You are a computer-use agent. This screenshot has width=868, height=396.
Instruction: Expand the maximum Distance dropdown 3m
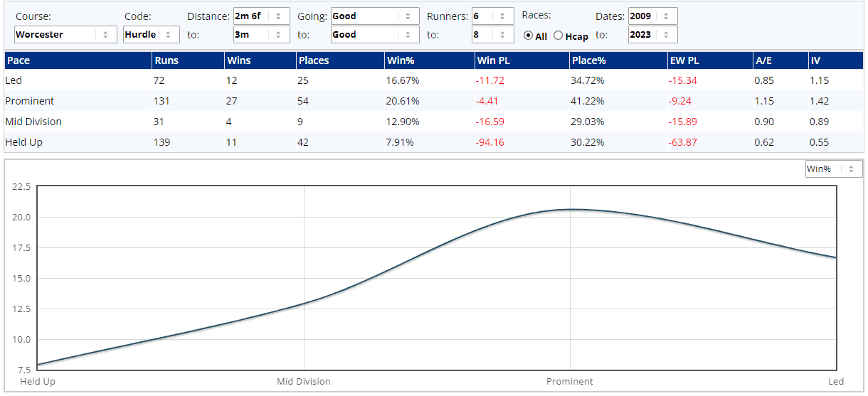(261, 34)
